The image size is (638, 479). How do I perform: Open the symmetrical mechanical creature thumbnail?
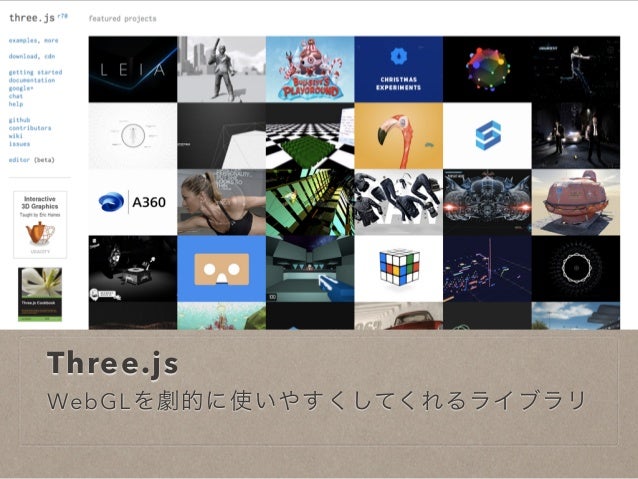(x=487, y=202)
